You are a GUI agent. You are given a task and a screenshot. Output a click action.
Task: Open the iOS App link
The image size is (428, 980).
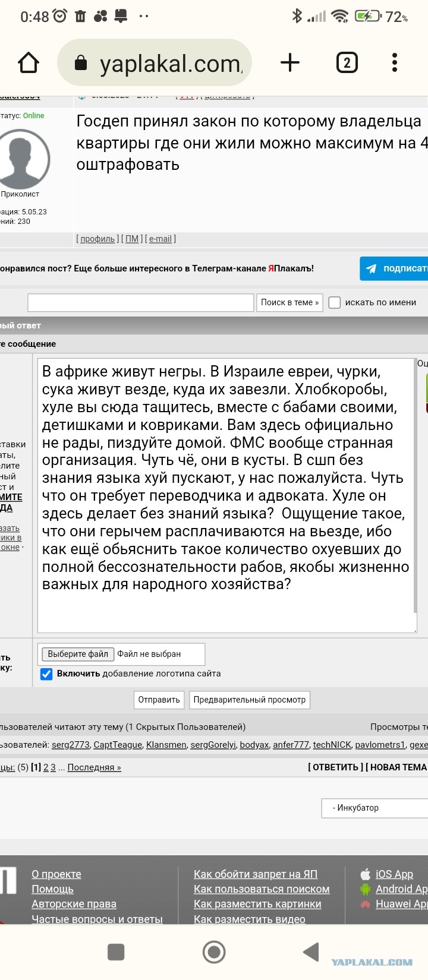[394, 874]
